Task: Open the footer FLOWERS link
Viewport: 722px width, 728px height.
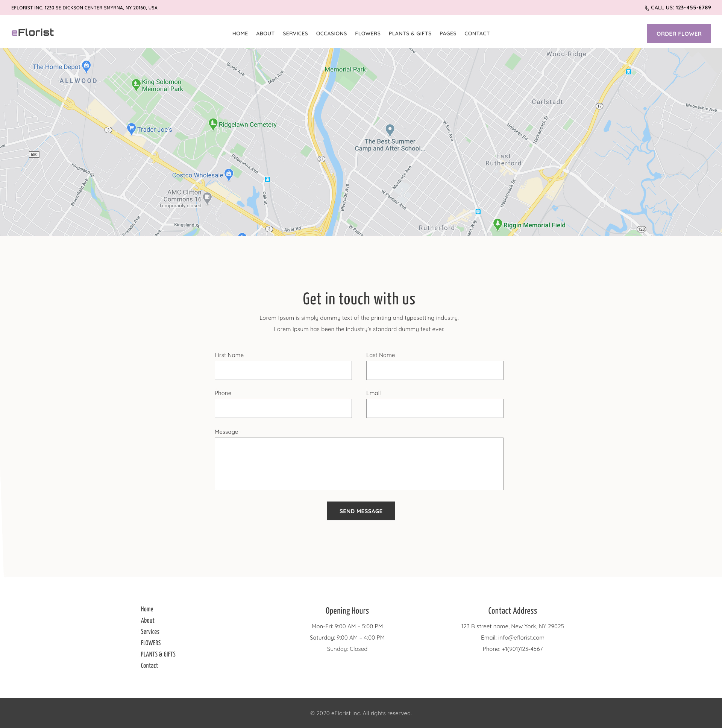Action: tap(151, 643)
